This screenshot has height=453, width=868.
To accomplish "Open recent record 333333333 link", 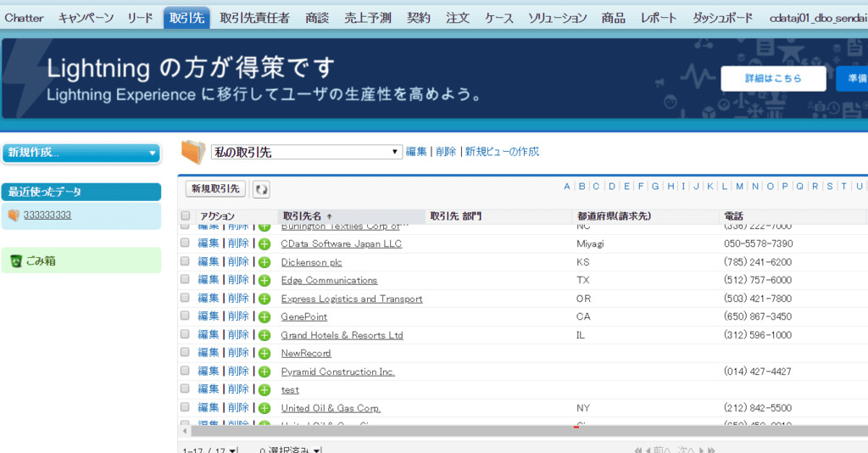I will click(47, 215).
